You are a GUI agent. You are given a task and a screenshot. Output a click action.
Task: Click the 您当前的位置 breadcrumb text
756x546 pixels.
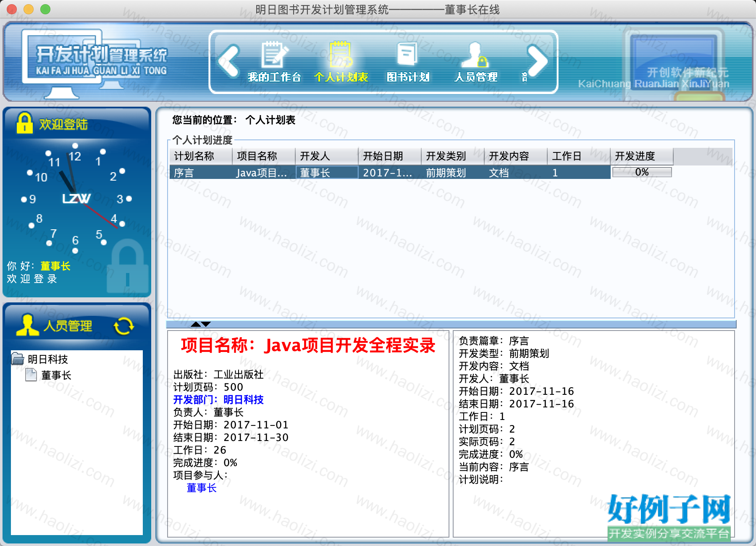click(x=205, y=120)
